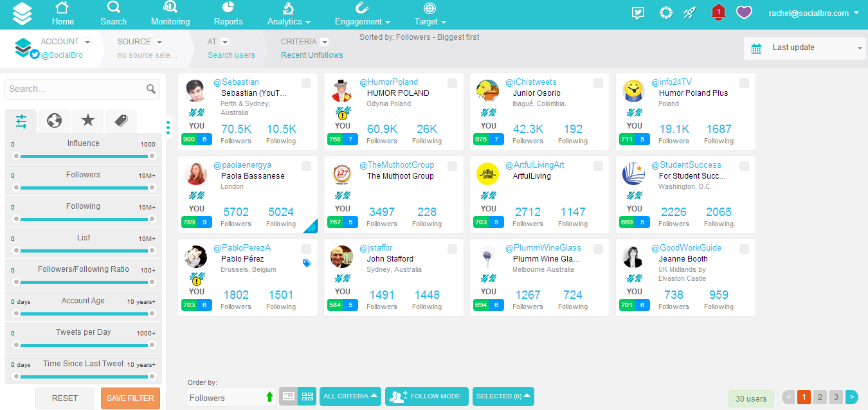
Task: Click the @info24TV smiley avatar
Action: pos(634,91)
